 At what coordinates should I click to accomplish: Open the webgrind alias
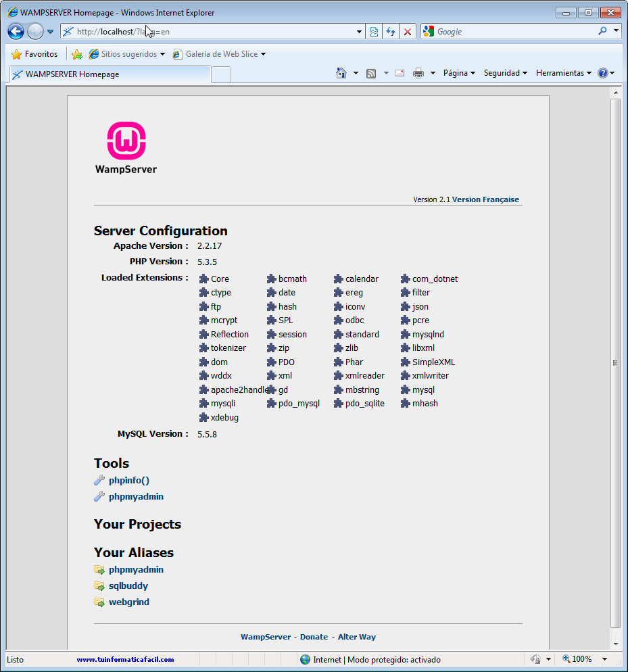pyautogui.click(x=129, y=602)
